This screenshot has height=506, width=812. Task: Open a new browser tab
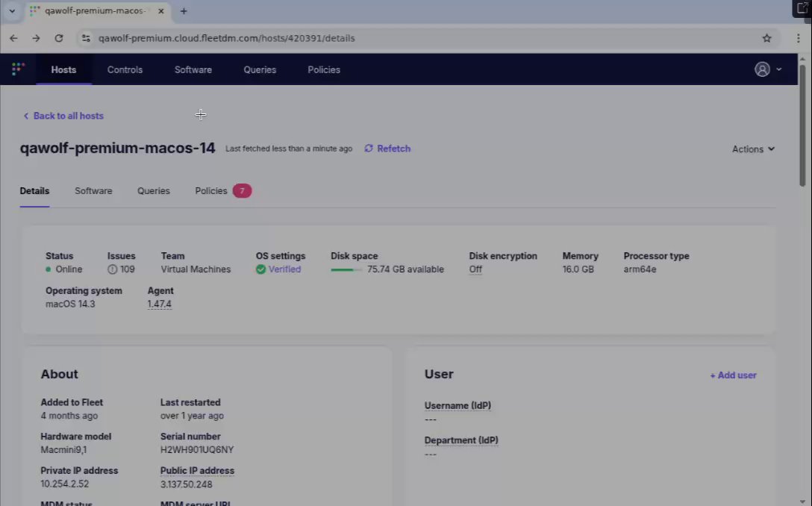tap(184, 11)
